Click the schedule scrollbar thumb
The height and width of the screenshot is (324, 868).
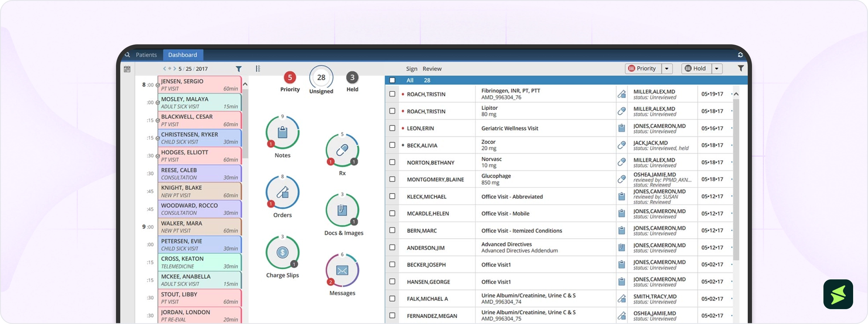tap(245, 124)
